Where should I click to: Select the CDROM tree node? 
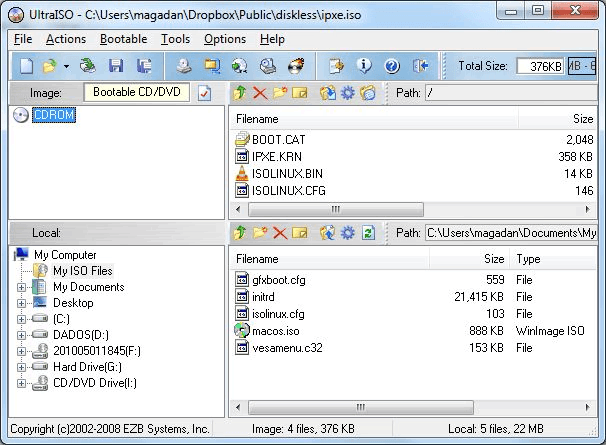[x=54, y=115]
